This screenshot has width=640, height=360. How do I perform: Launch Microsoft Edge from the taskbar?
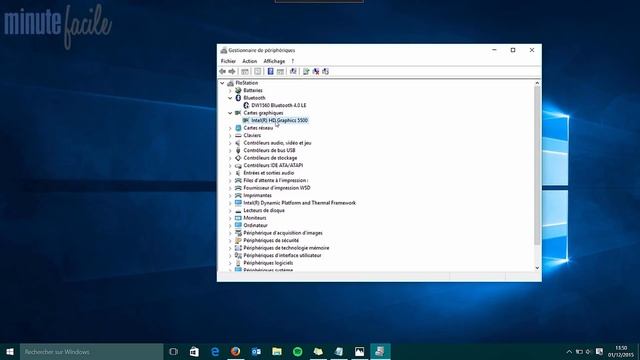(215, 351)
